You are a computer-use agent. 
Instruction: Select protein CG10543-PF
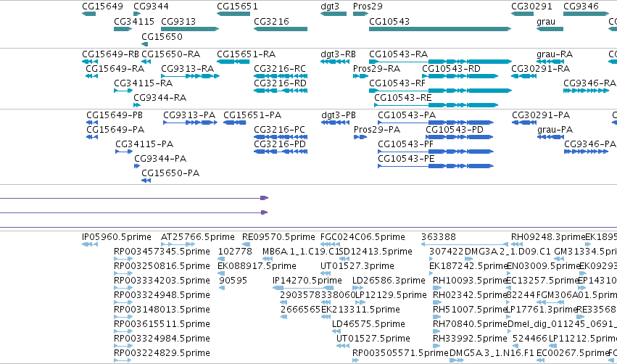point(406,144)
